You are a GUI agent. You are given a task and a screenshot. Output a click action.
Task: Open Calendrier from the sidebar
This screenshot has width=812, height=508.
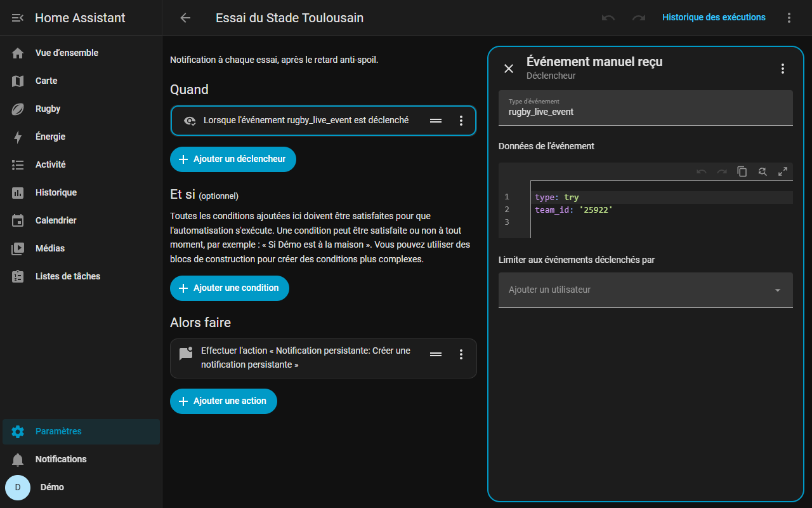tap(81, 220)
